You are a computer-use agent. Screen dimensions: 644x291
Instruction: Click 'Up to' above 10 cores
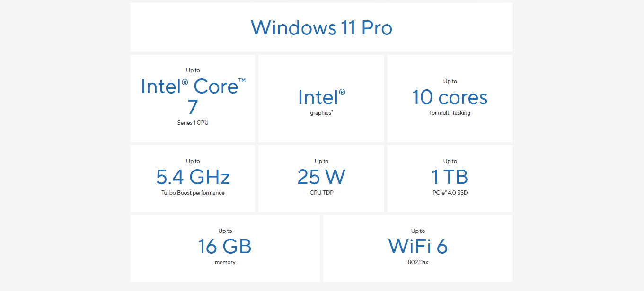(x=450, y=81)
